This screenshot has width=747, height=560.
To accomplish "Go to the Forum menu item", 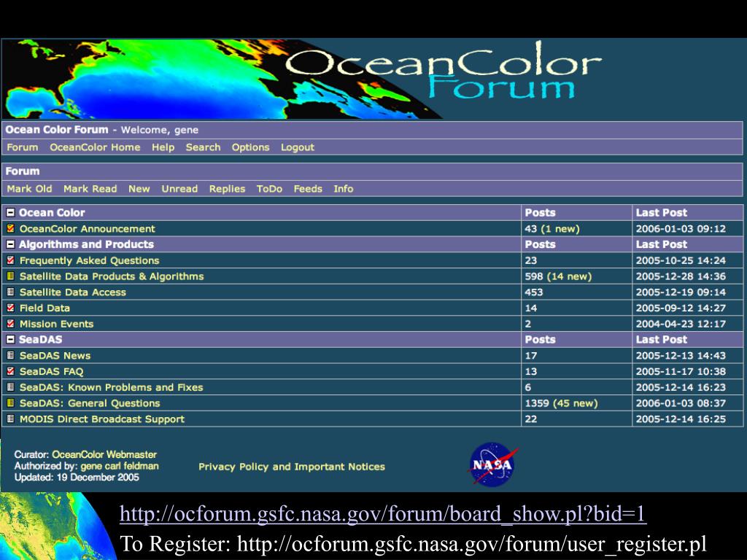I will [23, 147].
